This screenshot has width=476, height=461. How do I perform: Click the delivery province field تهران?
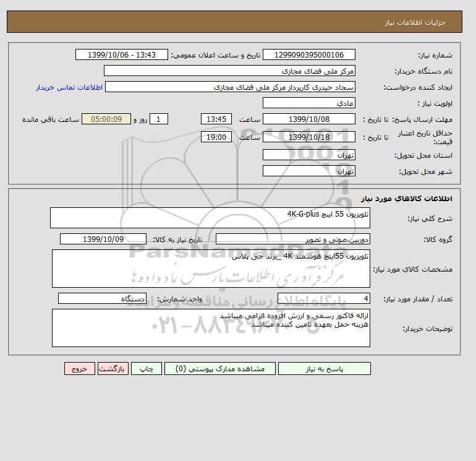tap(308, 155)
